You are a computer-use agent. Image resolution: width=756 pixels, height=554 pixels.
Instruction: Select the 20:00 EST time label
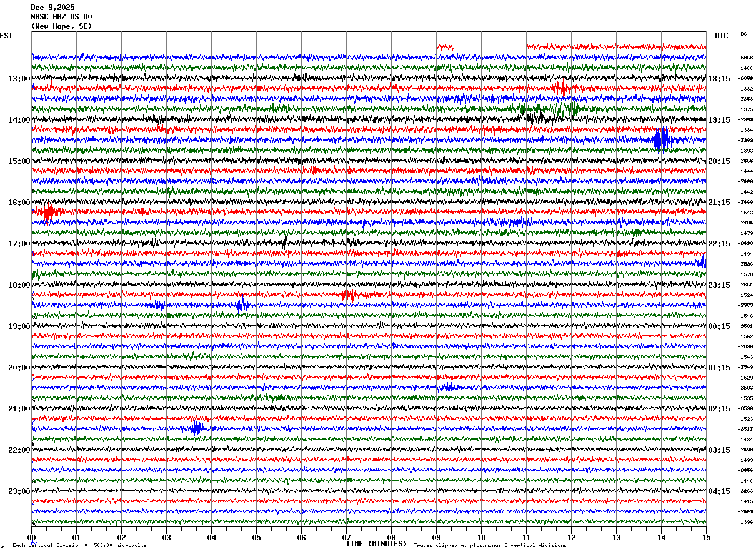pyautogui.click(x=19, y=367)
